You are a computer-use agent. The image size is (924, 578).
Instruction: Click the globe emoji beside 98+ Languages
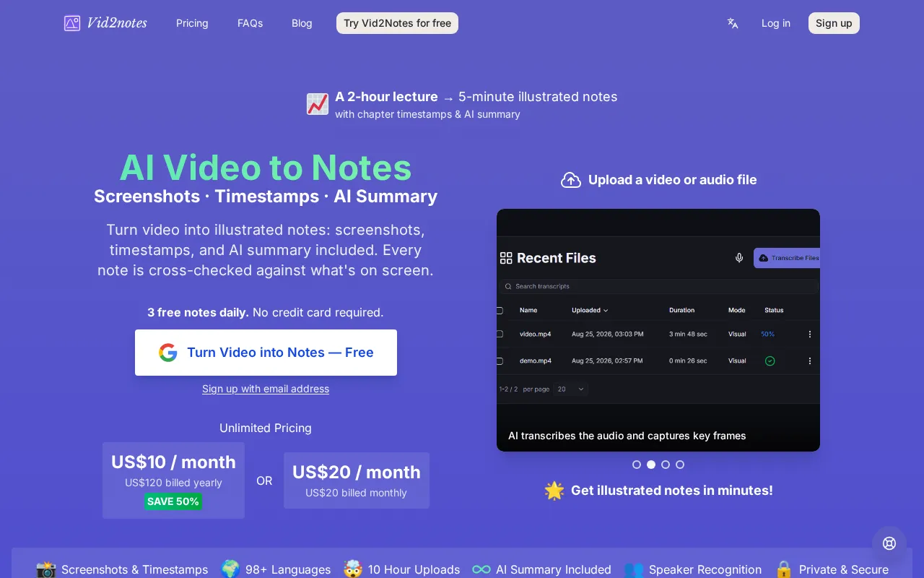tap(230, 569)
